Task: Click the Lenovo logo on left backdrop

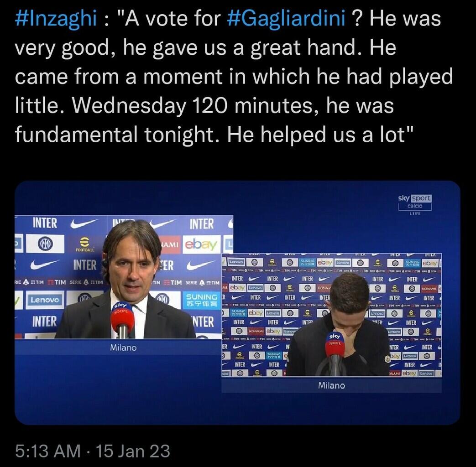Action: tap(45, 300)
